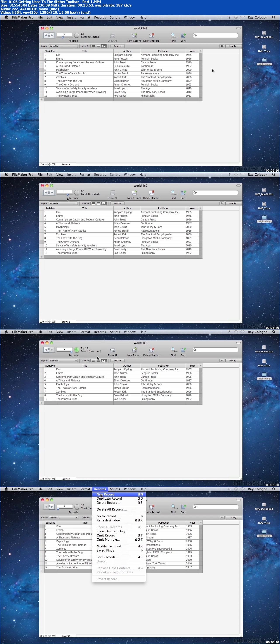Click the plus icon beside the Year column, 00:02:10 frame
Screen dimensions: 280x644
(x=200, y=51)
